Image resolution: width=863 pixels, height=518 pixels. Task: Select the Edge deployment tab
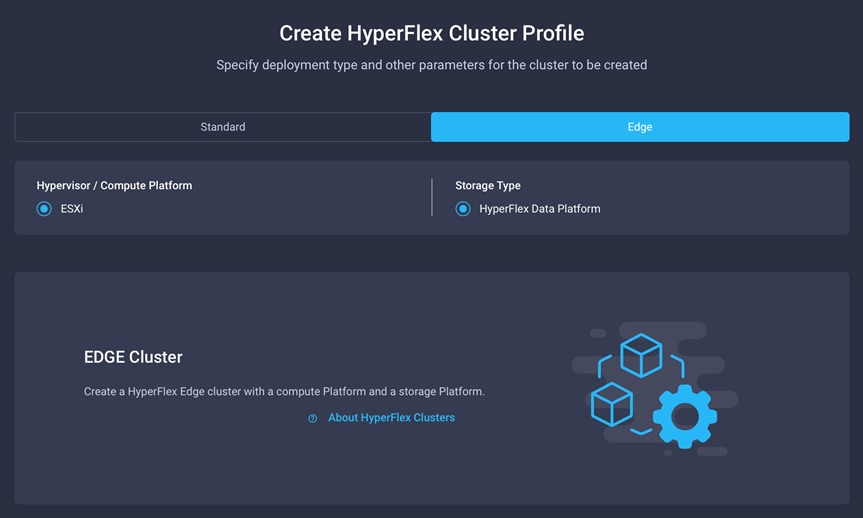tap(640, 127)
